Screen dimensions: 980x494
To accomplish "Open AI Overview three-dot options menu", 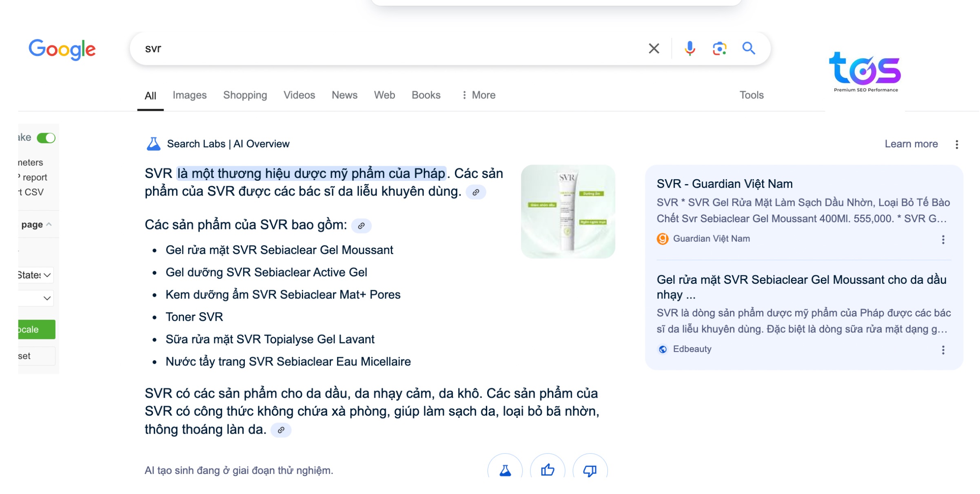I will tap(957, 144).
